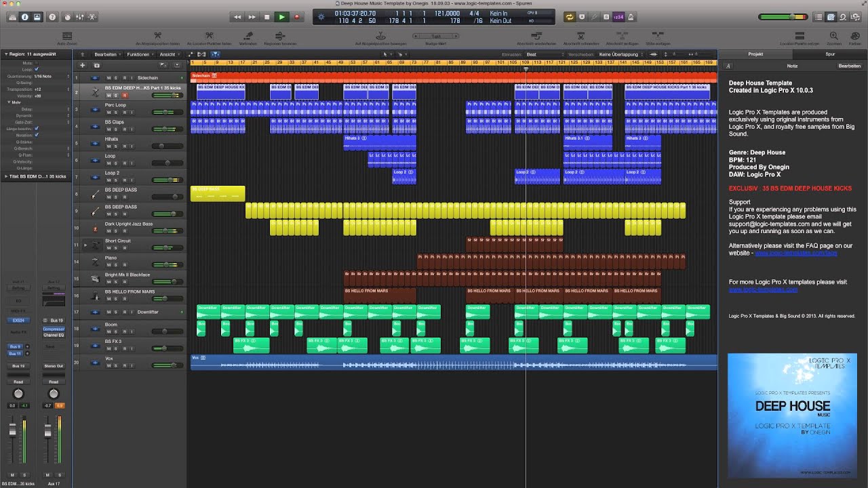This screenshot has height=488, width=868.
Task: Open the www.logic-templates.com link
Action: click(763, 289)
